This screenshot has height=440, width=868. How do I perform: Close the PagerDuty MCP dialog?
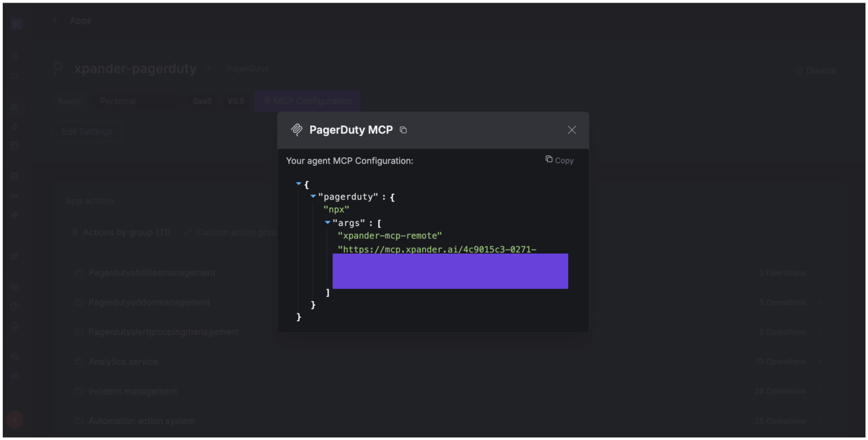(x=572, y=130)
